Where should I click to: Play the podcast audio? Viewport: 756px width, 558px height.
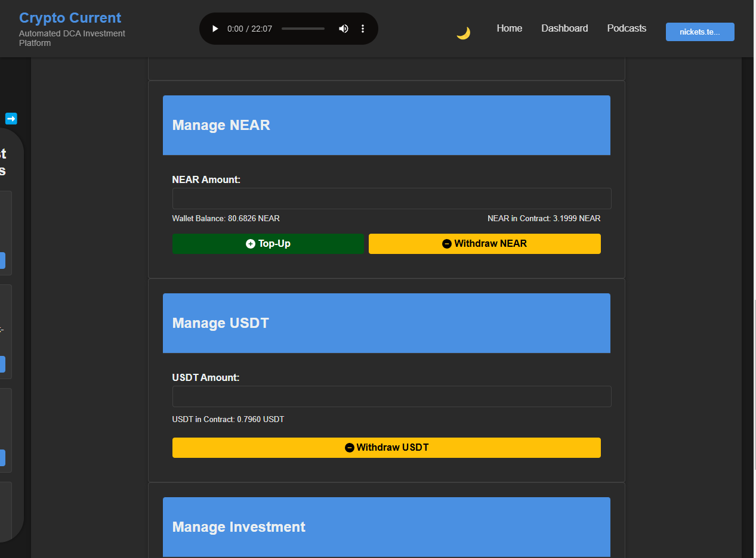(x=215, y=29)
